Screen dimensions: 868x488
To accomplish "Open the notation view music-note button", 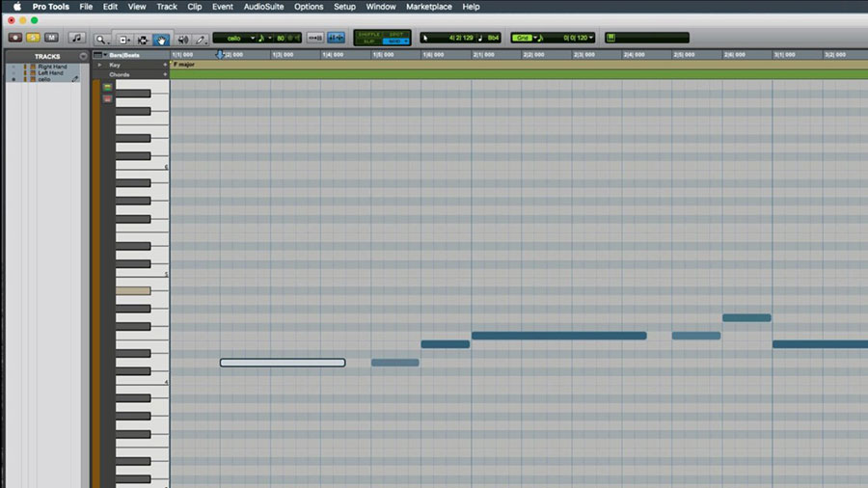I will [76, 38].
